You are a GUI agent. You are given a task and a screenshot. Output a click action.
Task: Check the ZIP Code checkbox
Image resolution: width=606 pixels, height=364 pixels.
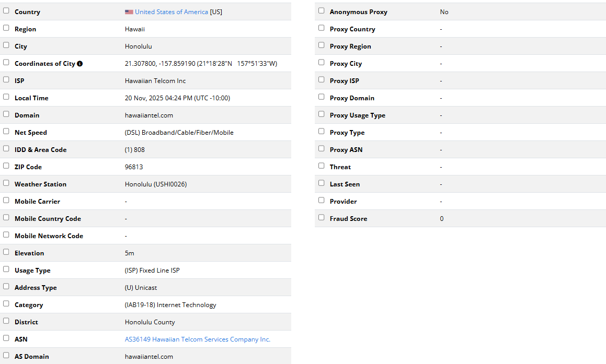pos(6,166)
